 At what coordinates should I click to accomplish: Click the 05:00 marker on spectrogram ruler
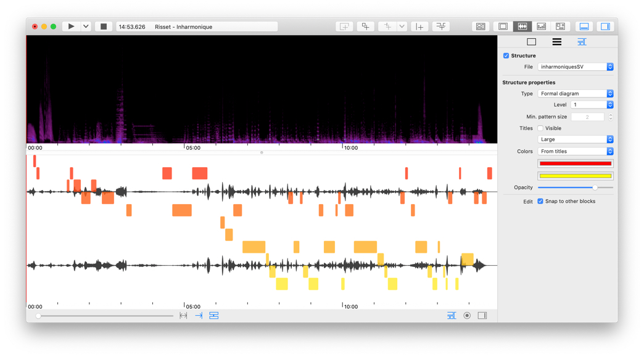coord(193,148)
